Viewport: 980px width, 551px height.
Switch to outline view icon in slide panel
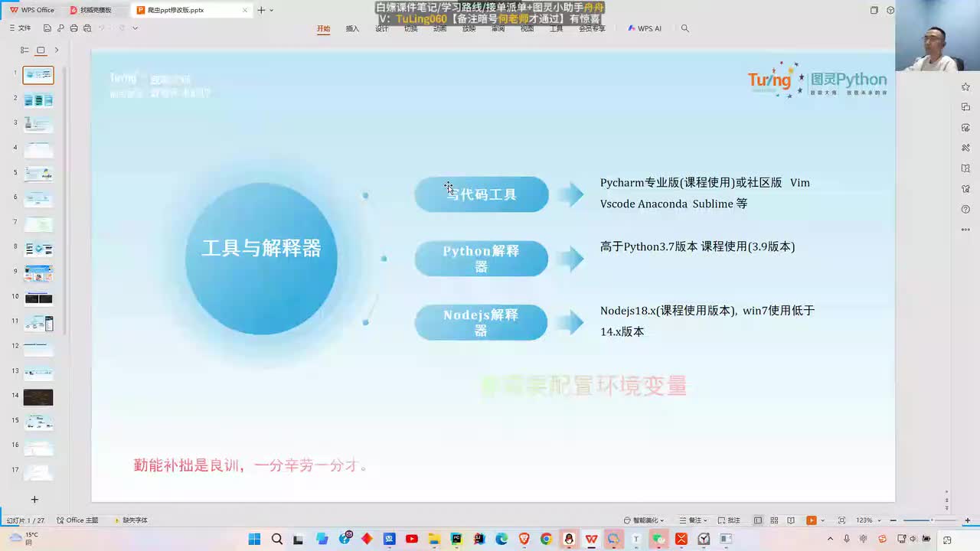[24, 50]
